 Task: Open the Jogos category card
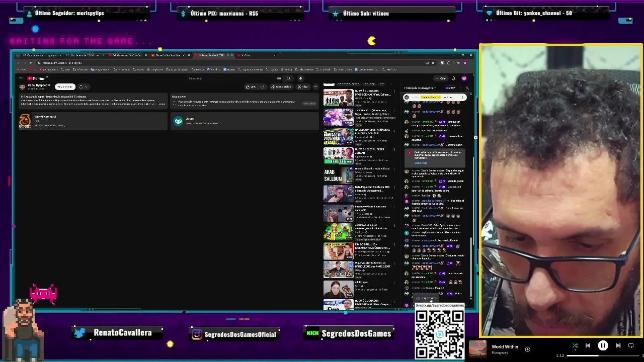coord(245,122)
